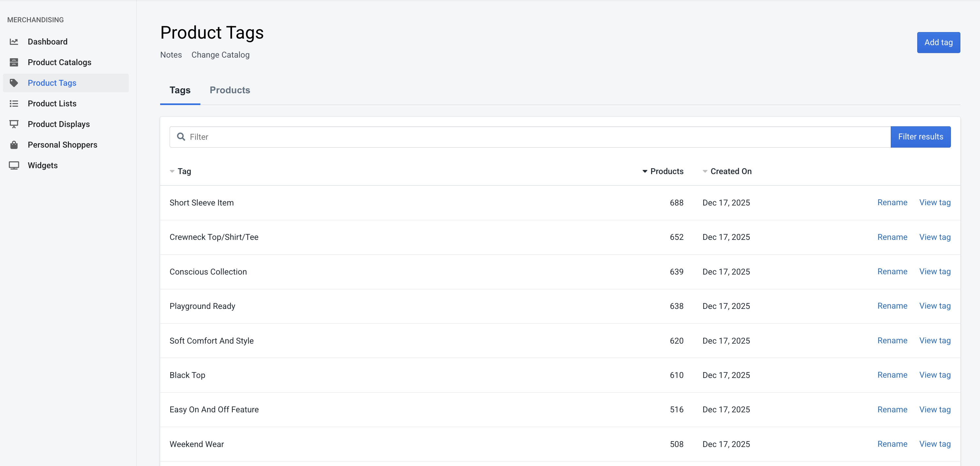The height and width of the screenshot is (466, 980).
Task: Select the Dashboard icon in sidebar
Action: pyautogui.click(x=14, y=42)
